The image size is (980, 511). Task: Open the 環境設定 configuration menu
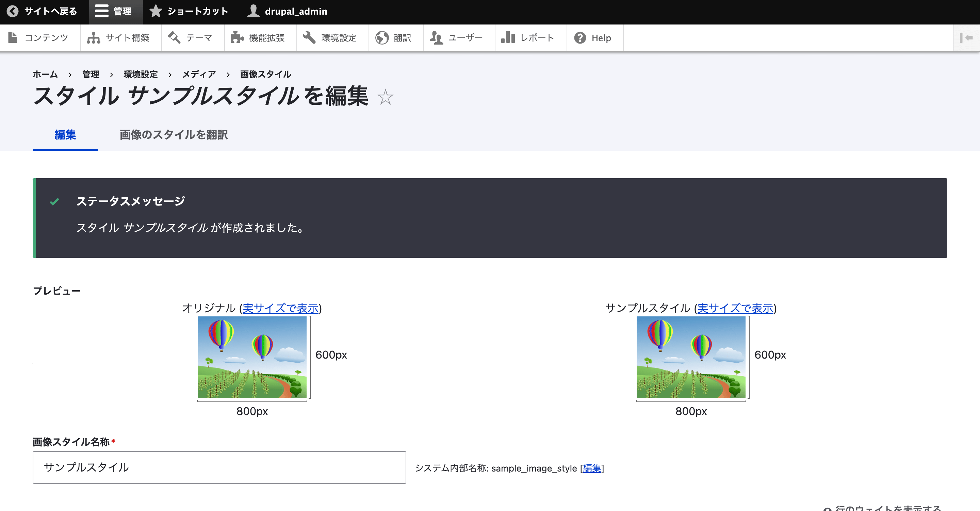pos(332,38)
